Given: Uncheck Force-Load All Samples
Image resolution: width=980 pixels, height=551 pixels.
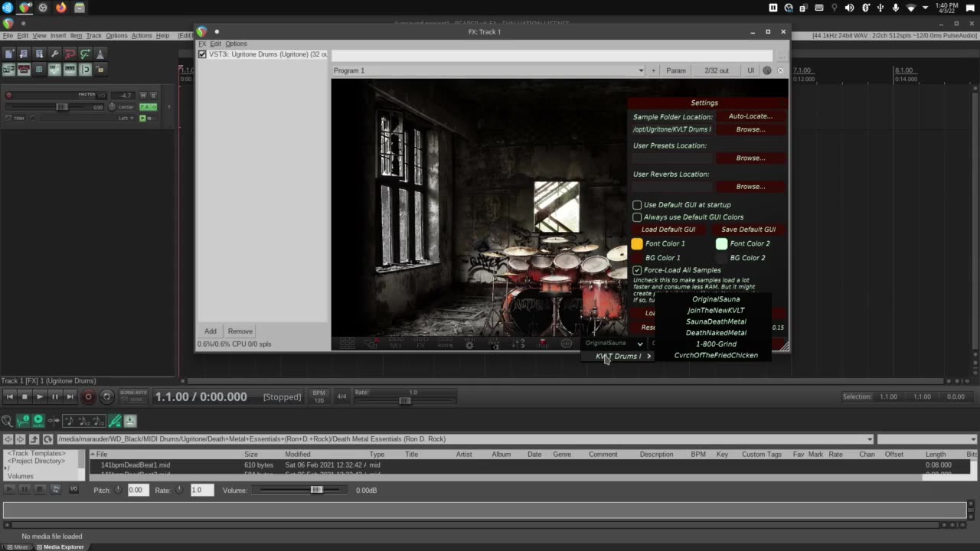Looking at the screenshot, I should click(637, 270).
